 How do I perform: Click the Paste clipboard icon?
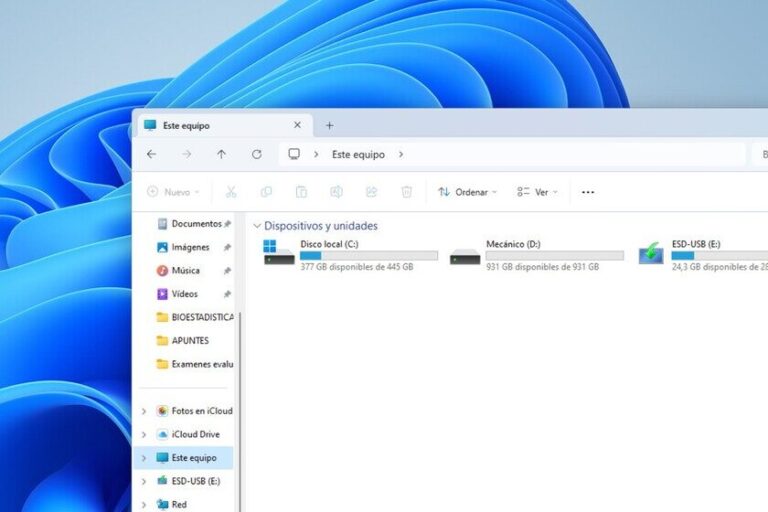(x=301, y=192)
